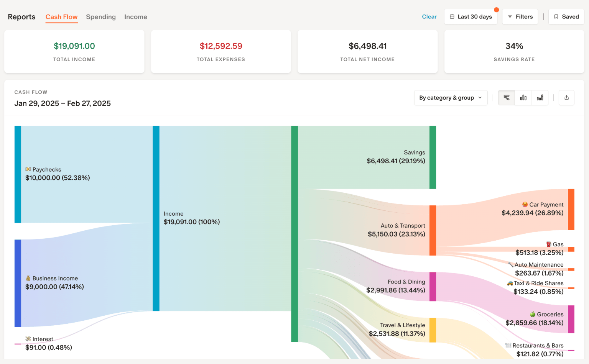
Task: Click the filter lines icon inside Filters button
Action: (510, 16)
